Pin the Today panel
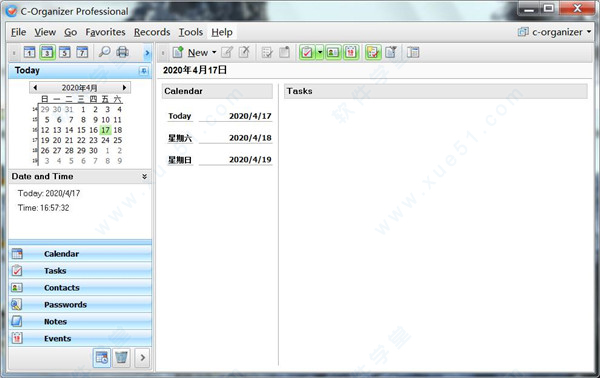The height and width of the screenshot is (378, 600). (143, 71)
